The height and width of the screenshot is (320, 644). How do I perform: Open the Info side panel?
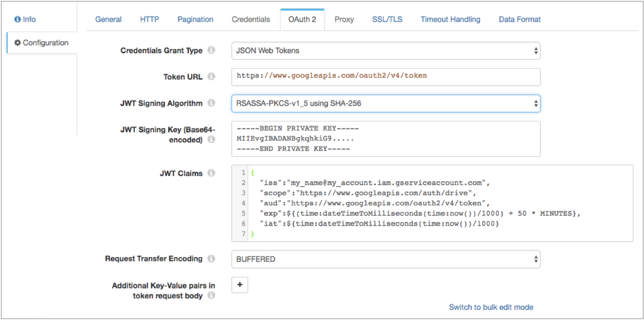coord(25,19)
